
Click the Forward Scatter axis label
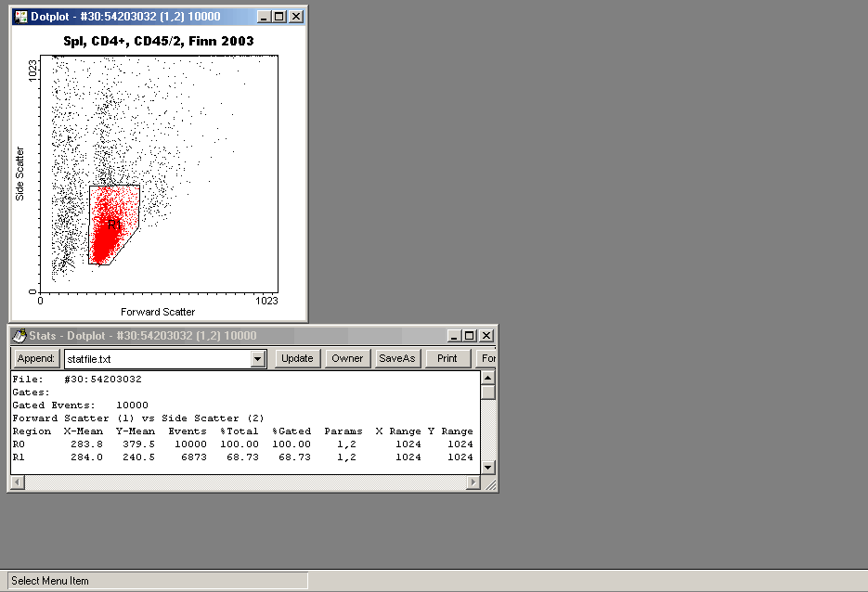(158, 312)
